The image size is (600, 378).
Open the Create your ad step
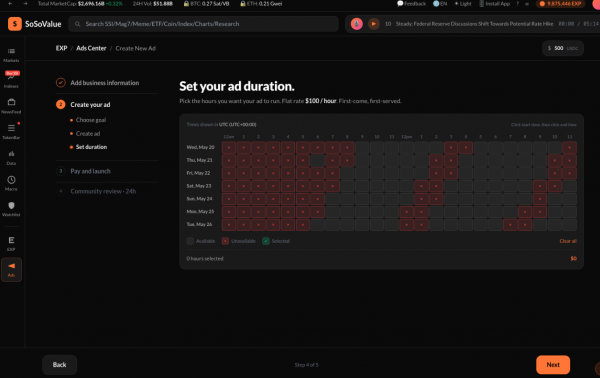[90, 104]
